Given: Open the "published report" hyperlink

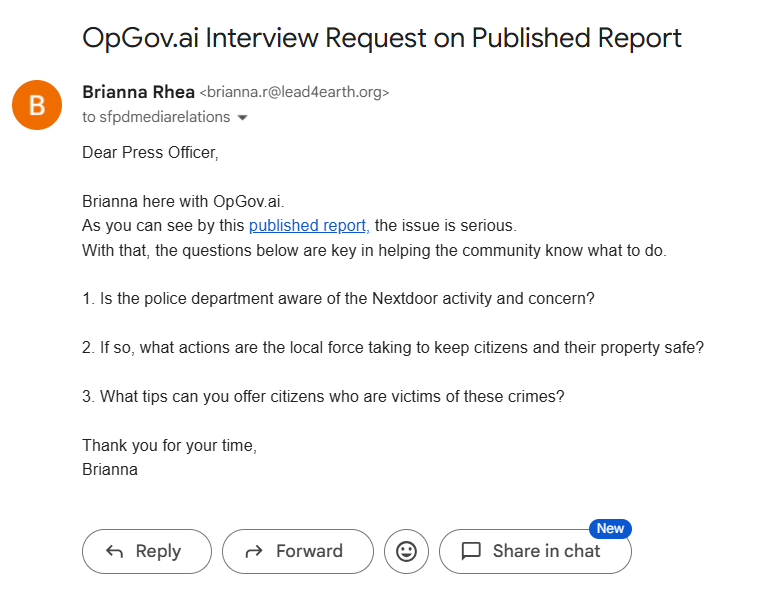Looking at the screenshot, I should tap(309, 225).
